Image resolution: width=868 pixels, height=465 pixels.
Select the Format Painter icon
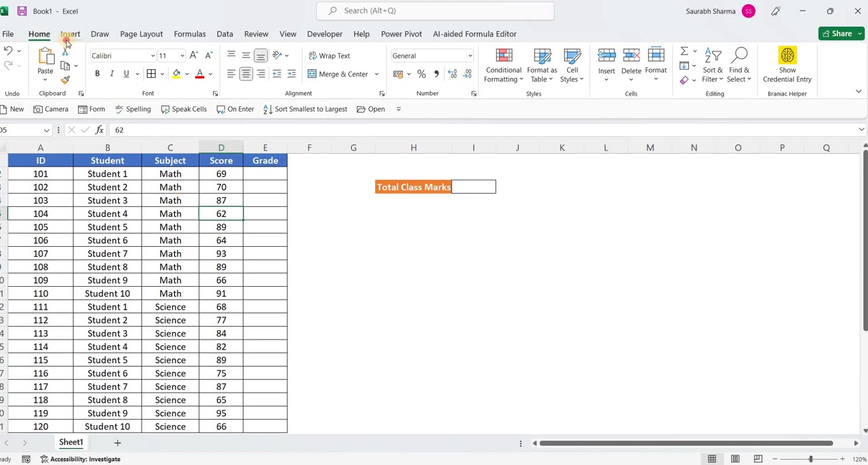click(x=65, y=80)
